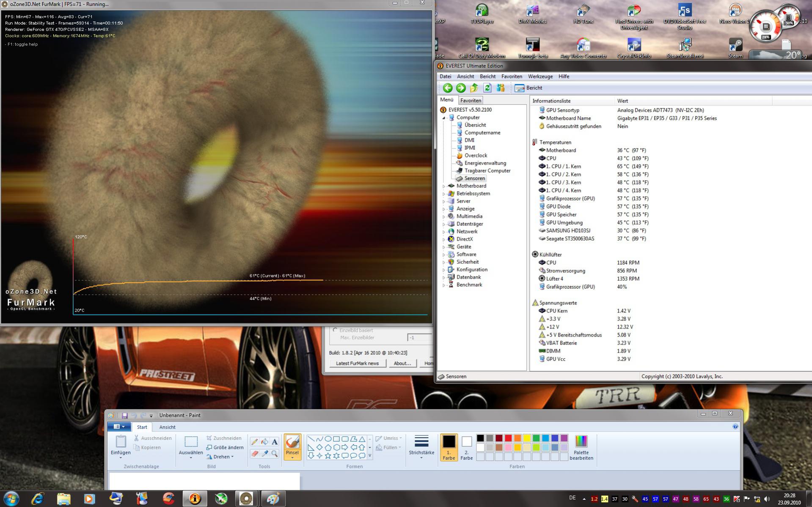Click the Max. Einzelbilder input field

click(x=420, y=338)
